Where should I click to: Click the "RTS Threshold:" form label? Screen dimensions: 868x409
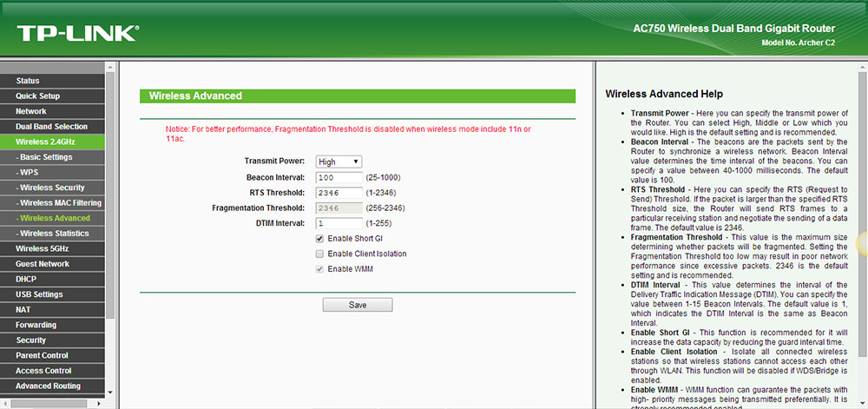pyautogui.click(x=278, y=193)
